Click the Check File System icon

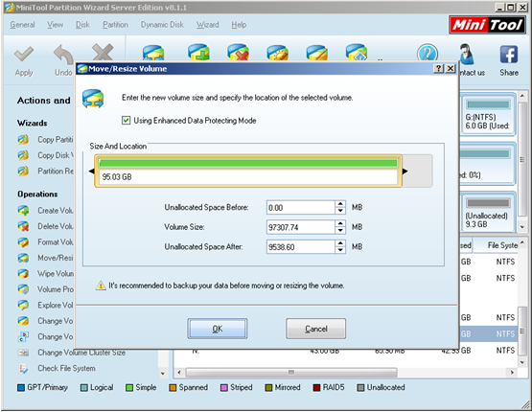[x=23, y=368]
